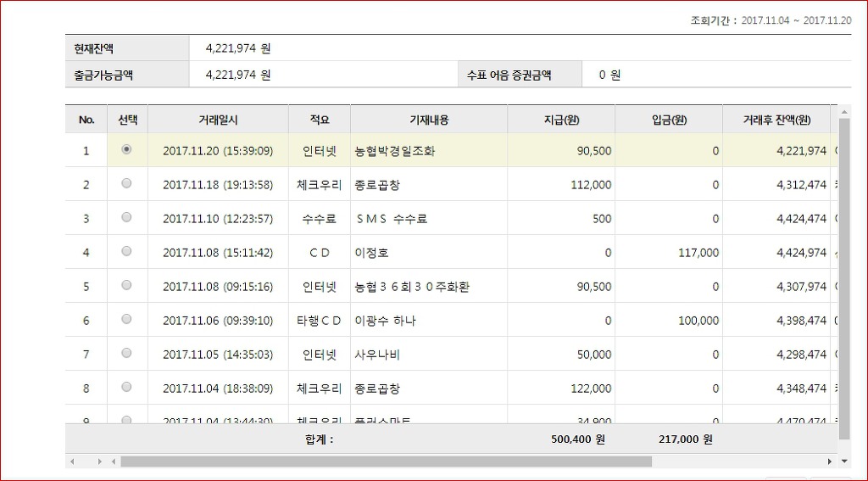Click the 선택 column header
Image resolution: width=868 pixels, height=481 pixels.
point(127,120)
